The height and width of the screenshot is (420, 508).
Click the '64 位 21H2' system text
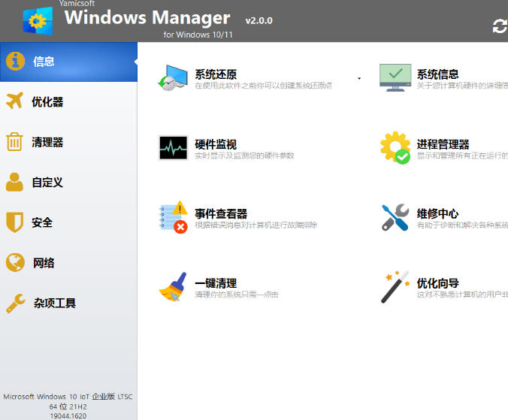68,406
